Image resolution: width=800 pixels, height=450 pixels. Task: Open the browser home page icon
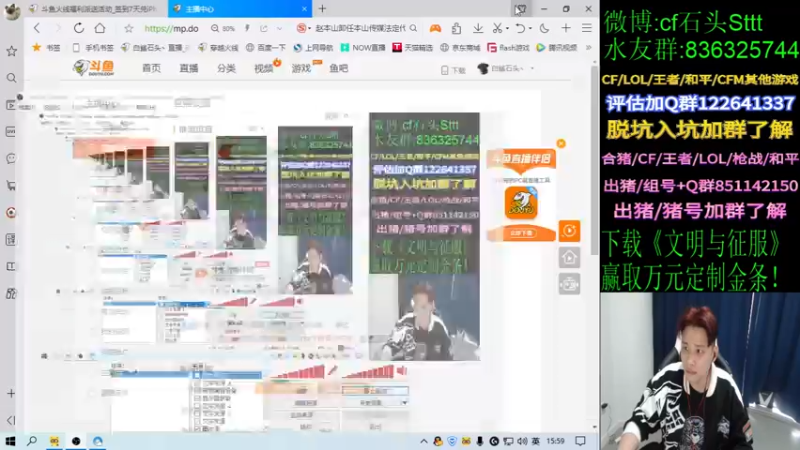click(x=100, y=28)
